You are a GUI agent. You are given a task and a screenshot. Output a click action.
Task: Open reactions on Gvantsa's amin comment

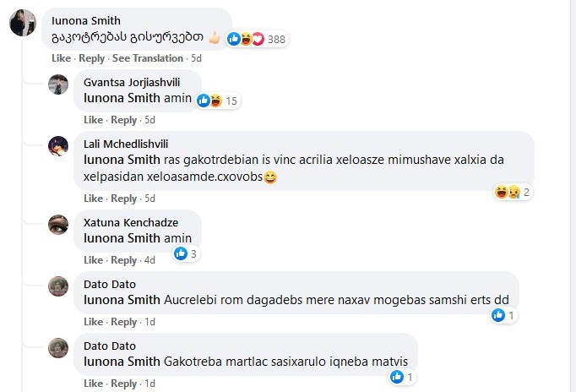[x=219, y=101]
